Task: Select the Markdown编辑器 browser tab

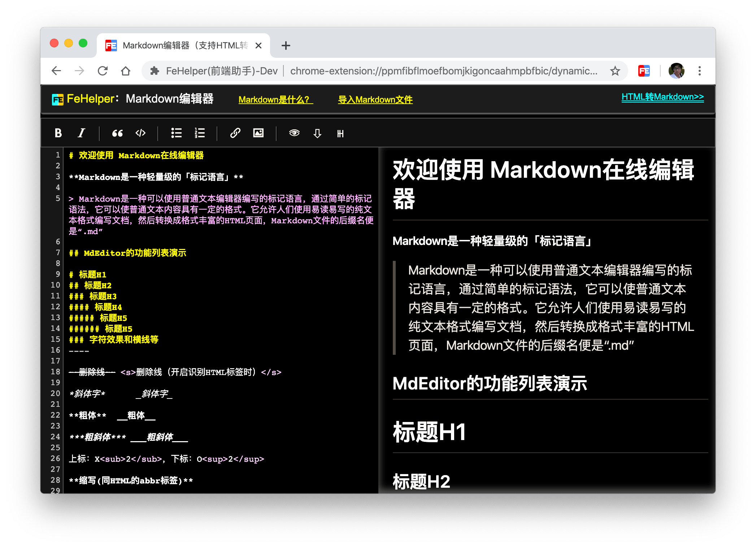Action: (x=183, y=46)
